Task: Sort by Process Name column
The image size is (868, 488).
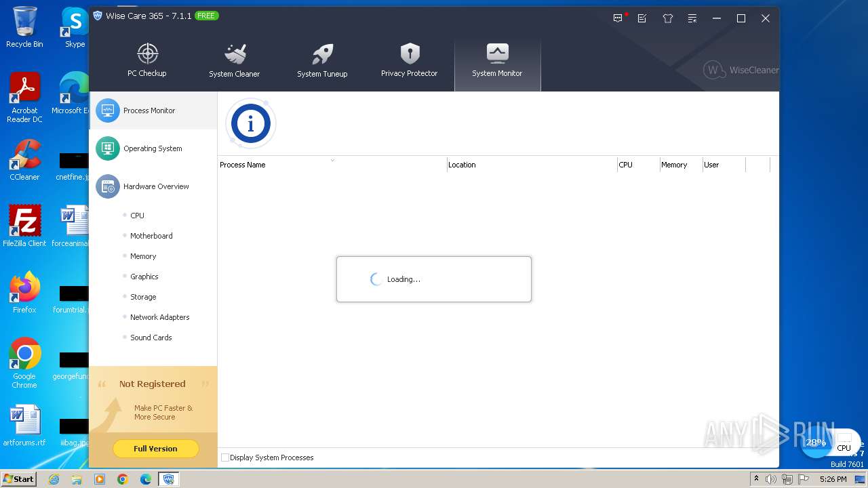Action: tap(332, 165)
